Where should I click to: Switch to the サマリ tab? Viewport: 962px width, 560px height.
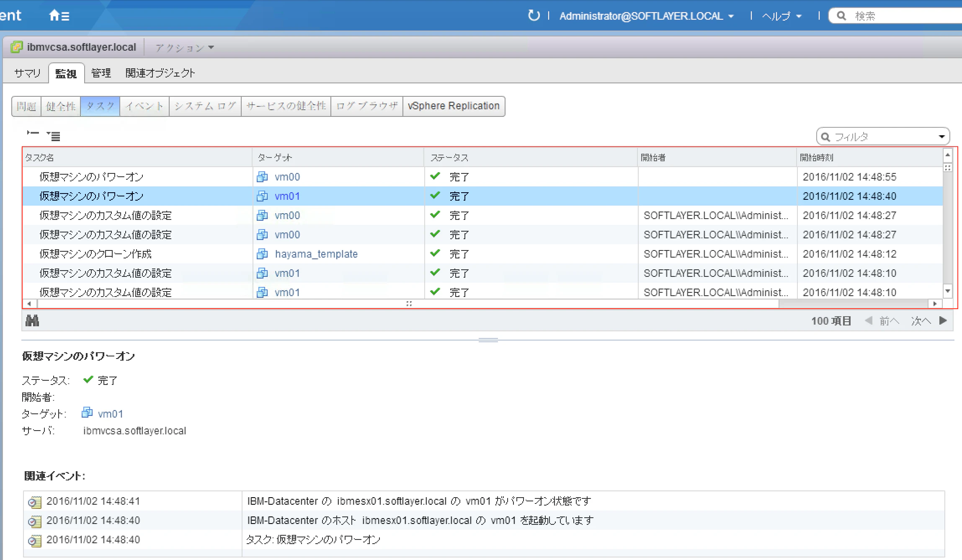click(27, 72)
